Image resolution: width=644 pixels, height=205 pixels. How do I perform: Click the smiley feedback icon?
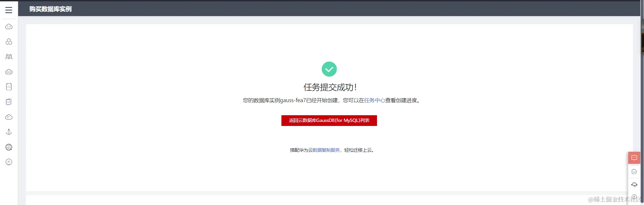click(634, 172)
